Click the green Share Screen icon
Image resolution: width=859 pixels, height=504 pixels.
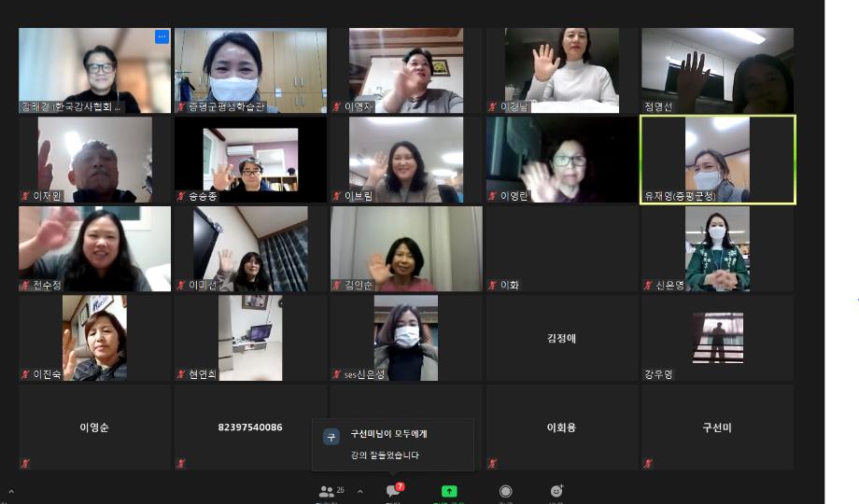(x=449, y=491)
